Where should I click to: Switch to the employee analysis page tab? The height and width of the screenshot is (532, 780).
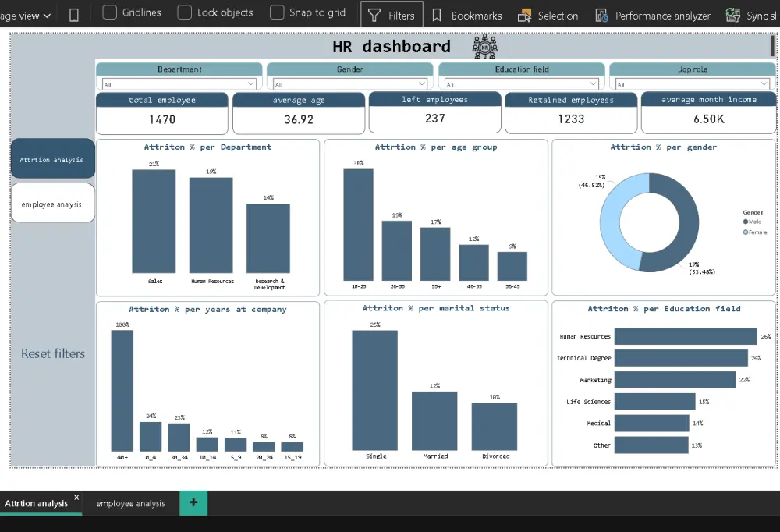pyautogui.click(x=129, y=503)
